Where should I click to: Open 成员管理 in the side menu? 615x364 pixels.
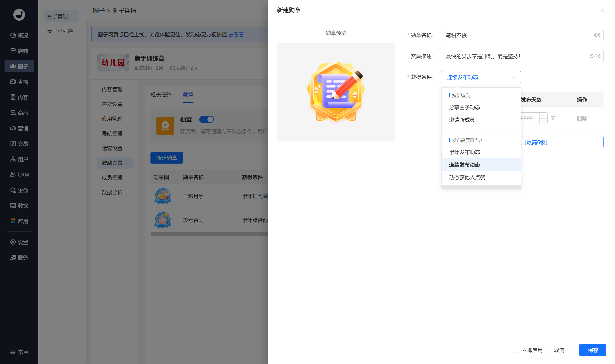[112, 177]
